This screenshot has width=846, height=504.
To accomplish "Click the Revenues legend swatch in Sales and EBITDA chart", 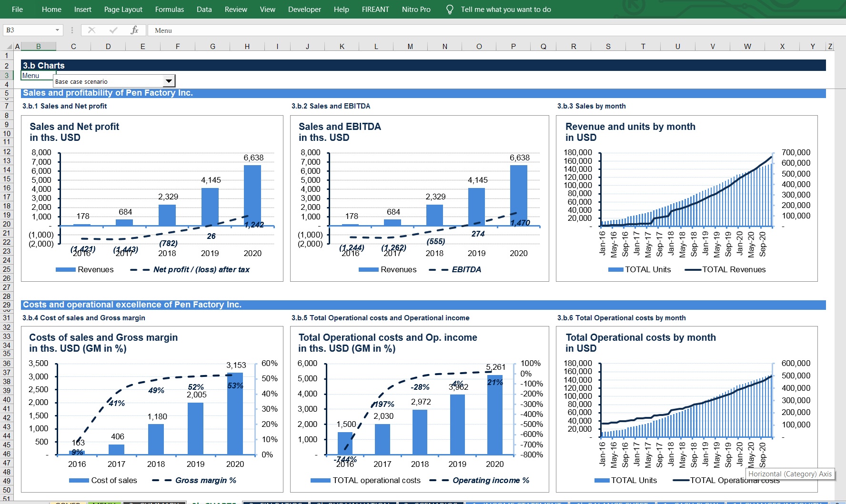I will [368, 270].
